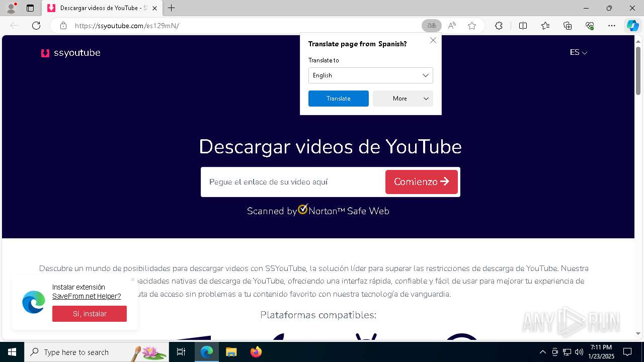Image resolution: width=644 pixels, height=362 pixels.
Task: Open Browser essentials heart icon
Action: [x=590, y=26]
